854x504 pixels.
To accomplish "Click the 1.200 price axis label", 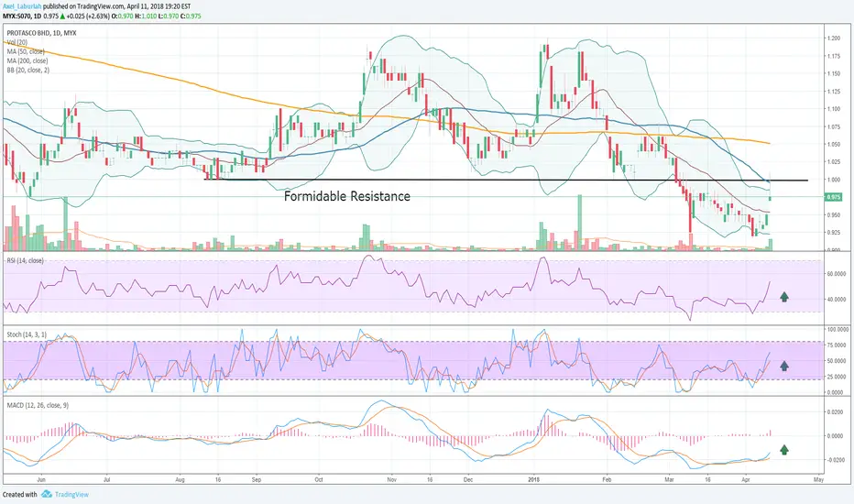I will [x=833, y=38].
